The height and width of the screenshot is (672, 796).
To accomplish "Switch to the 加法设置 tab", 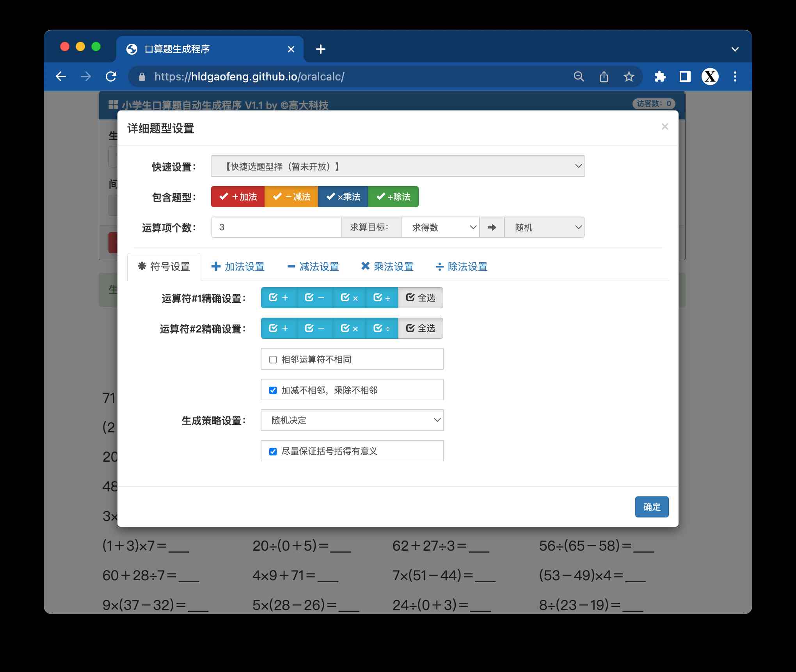I will pyautogui.click(x=238, y=267).
